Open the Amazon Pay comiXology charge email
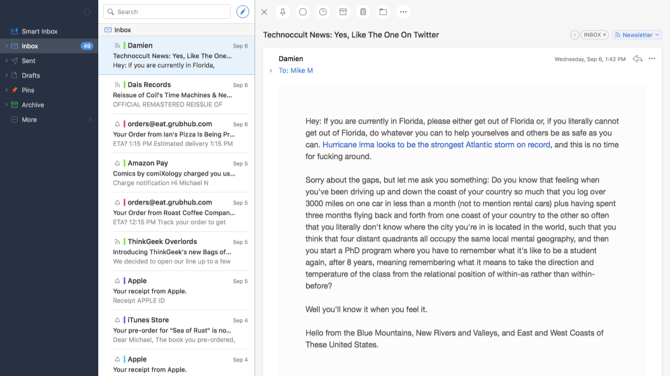This screenshot has width=670, height=376. (x=176, y=173)
